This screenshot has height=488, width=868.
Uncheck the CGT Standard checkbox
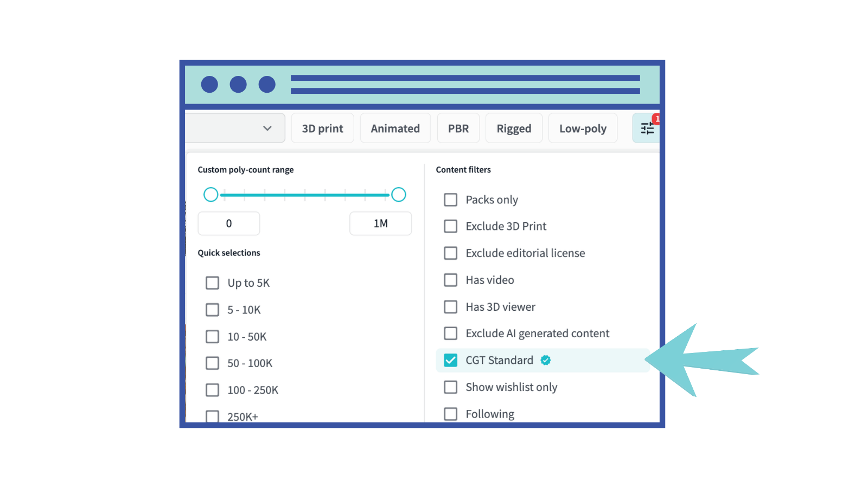tap(451, 360)
